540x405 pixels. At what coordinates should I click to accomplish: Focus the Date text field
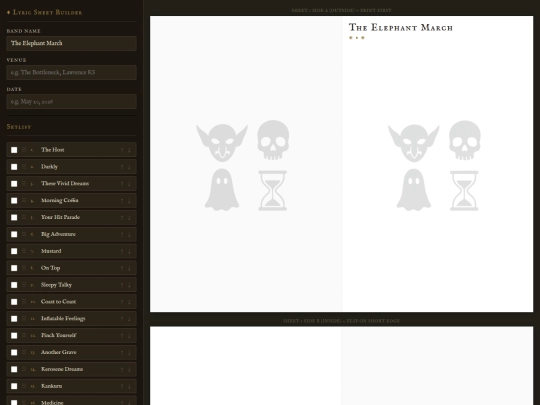click(x=71, y=102)
